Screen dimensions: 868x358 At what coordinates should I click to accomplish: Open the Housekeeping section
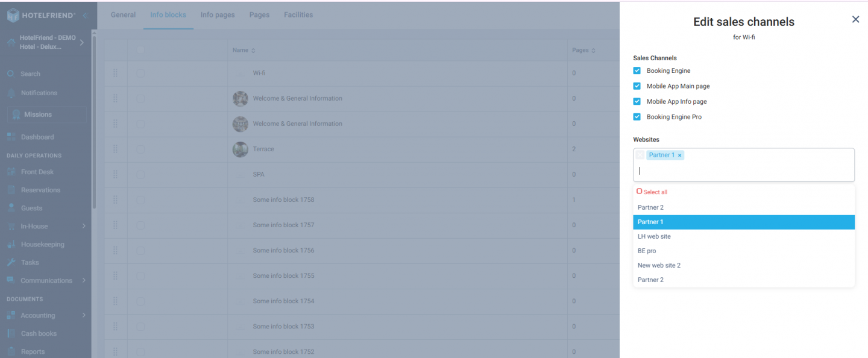tap(42, 244)
